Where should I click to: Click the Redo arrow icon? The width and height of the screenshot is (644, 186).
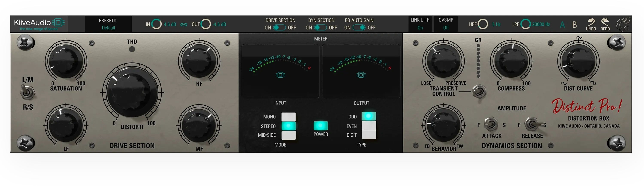[605, 22]
